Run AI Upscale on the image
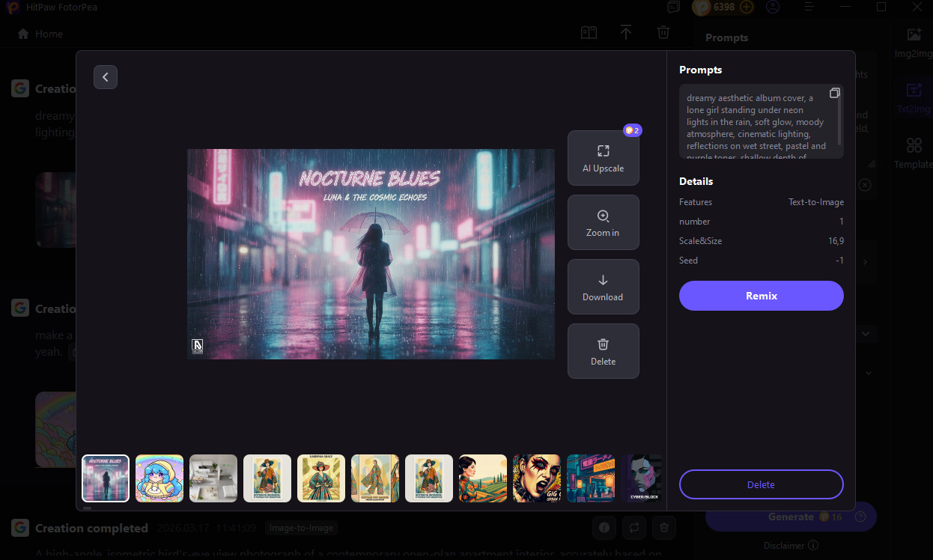The width and height of the screenshot is (933, 560). point(603,158)
